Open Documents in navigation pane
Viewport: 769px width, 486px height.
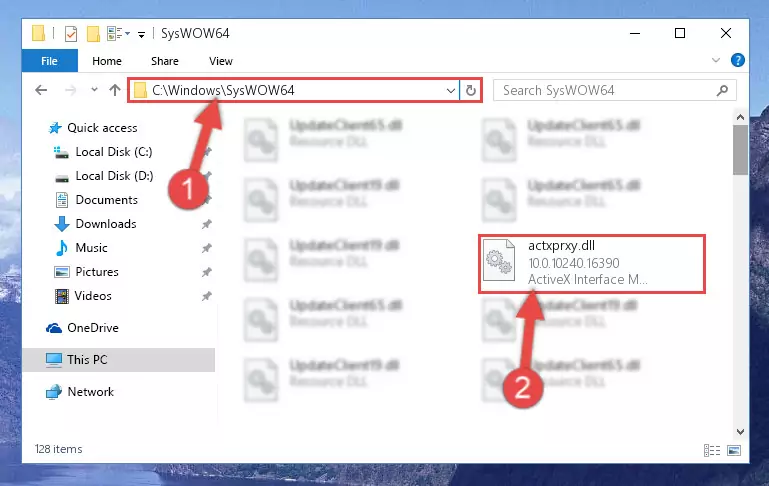(106, 200)
